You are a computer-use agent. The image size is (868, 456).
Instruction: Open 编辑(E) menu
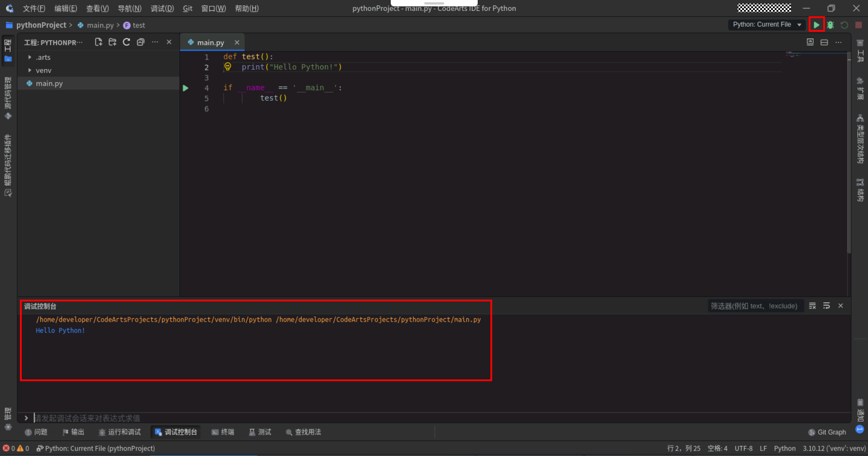(66, 8)
